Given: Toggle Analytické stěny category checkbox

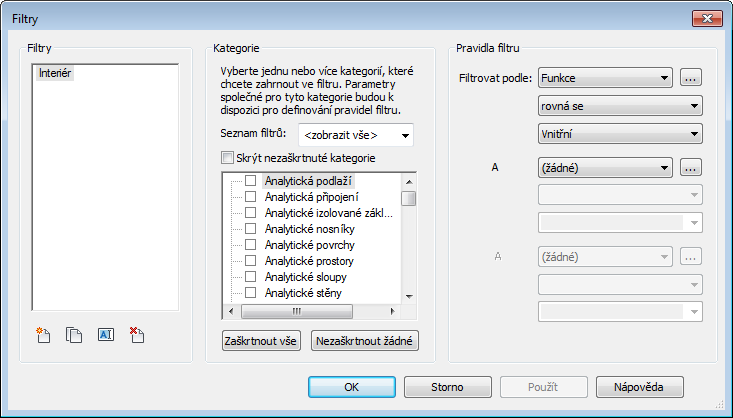Looking at the screenshot, I should tap(251, 293).
